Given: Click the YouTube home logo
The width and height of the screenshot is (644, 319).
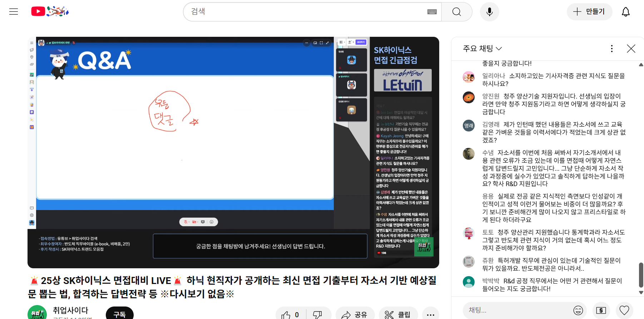Looking at the screenshot, I should [x=50, y=11].
